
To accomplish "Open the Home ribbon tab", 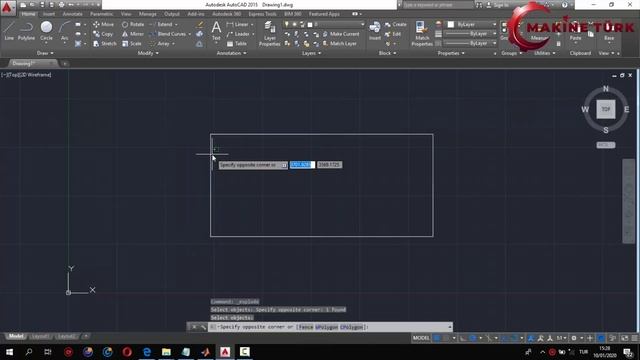I will [x=28, y=14].
